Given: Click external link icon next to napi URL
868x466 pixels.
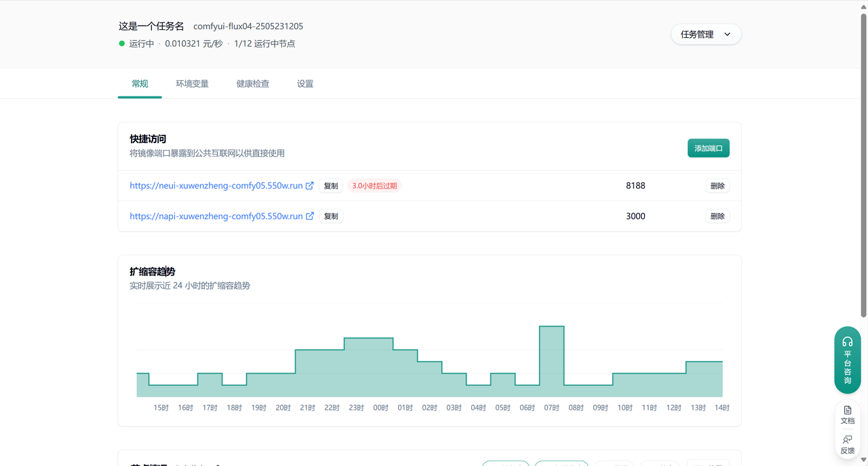Looking at the screenshot, I should (310, 216).
